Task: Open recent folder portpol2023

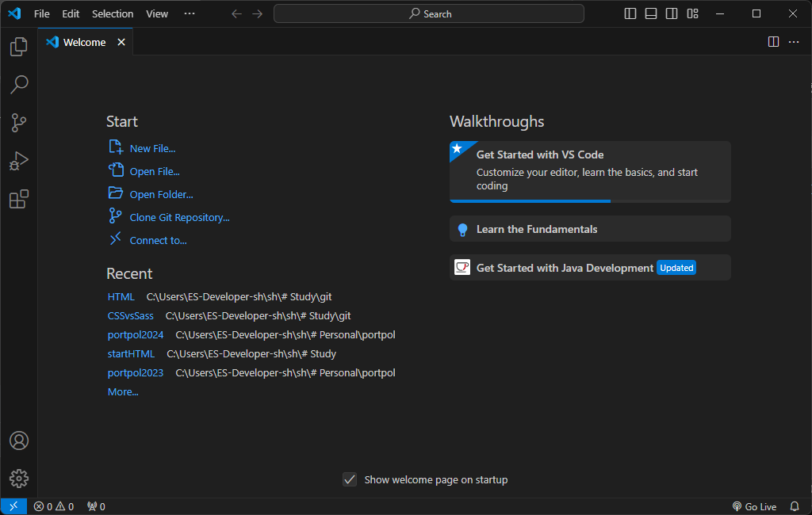Action: pos(135,372)
